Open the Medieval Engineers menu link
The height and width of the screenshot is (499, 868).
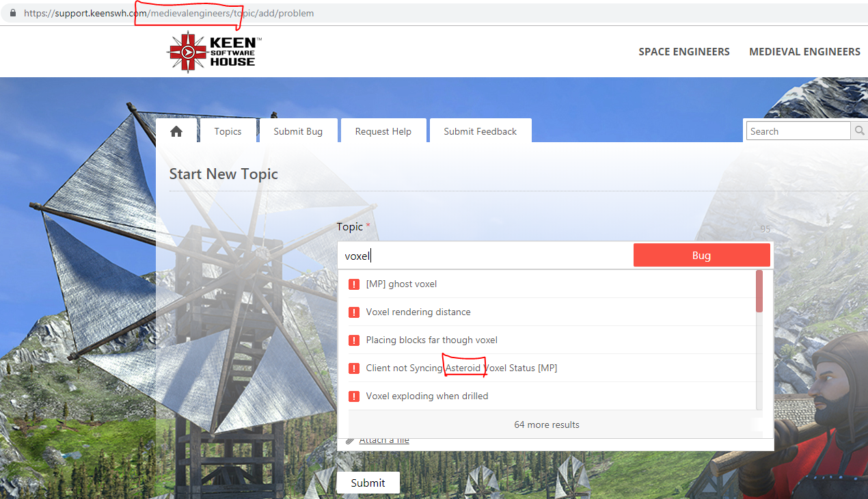(804, 52)
